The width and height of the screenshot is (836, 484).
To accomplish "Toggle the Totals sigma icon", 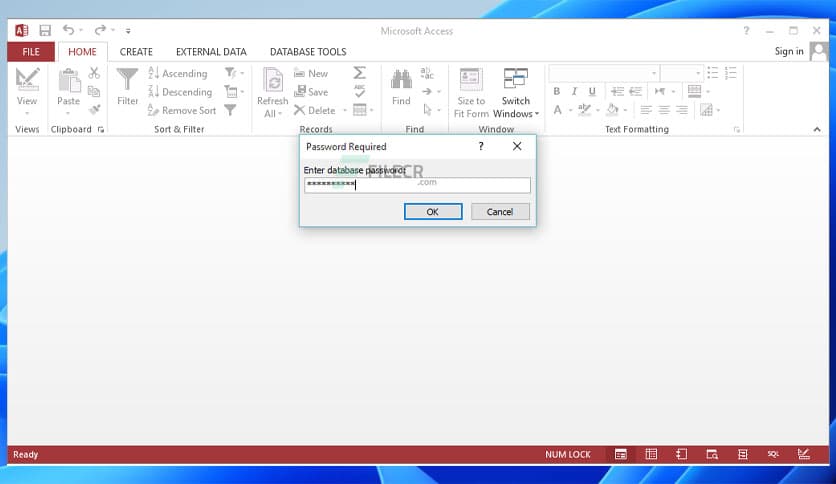I will 360,72.
